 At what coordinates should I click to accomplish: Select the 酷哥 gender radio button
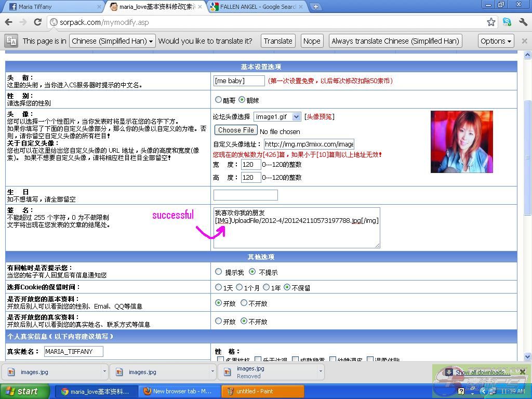(219, 100)
